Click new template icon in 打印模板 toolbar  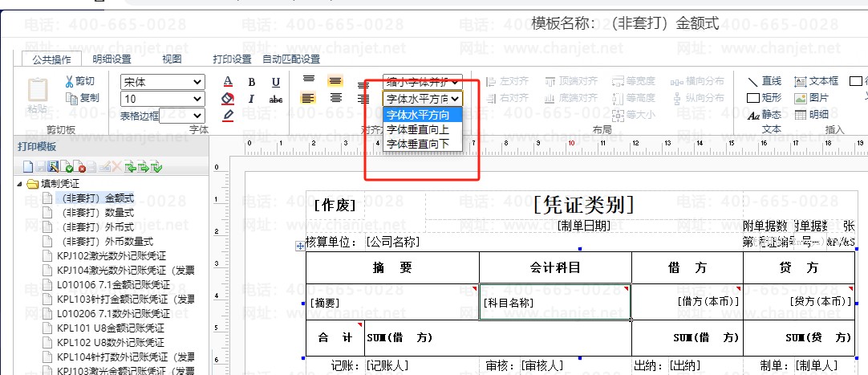28,167
